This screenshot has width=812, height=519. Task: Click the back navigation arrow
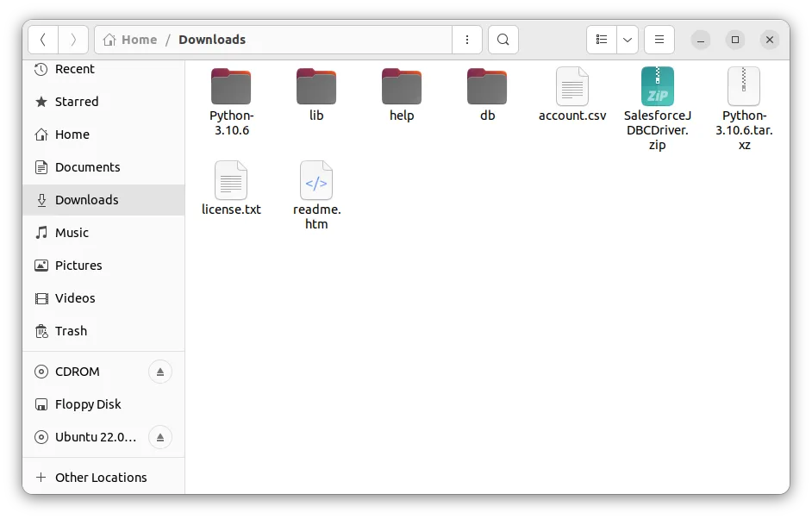click(42, 39)
